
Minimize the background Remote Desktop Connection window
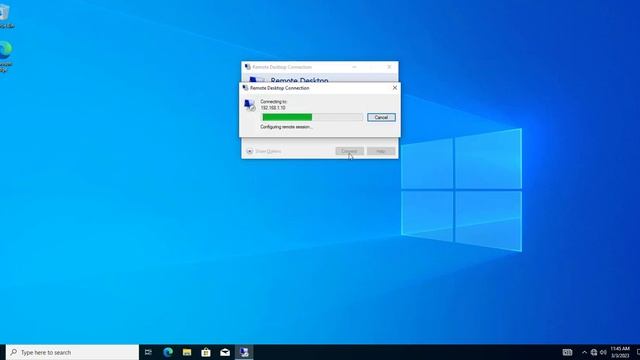pos(354,67)
